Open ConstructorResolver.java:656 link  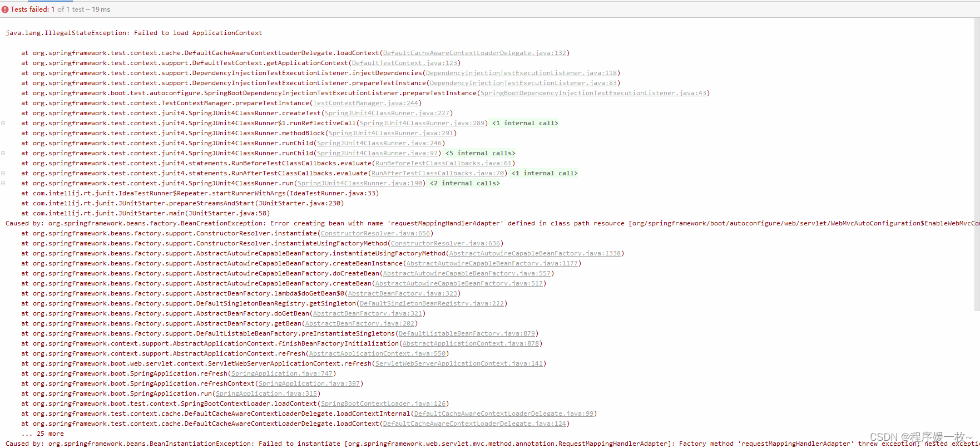(375, 233)
